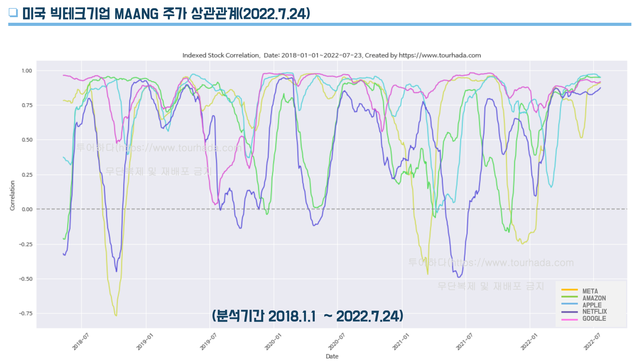The height and width of the screenshot is (364, 633).
Task: Click the AMAZON legend label
Action: coord(594,298)
